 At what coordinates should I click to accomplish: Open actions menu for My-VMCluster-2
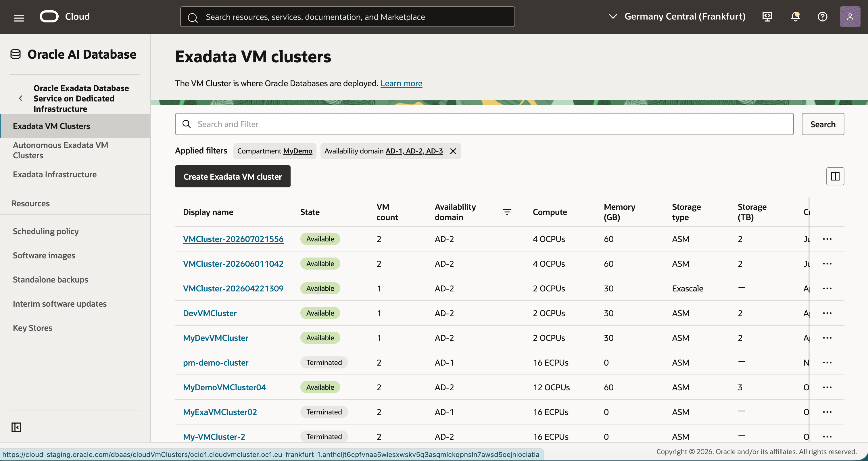click(x=827, y=437)
